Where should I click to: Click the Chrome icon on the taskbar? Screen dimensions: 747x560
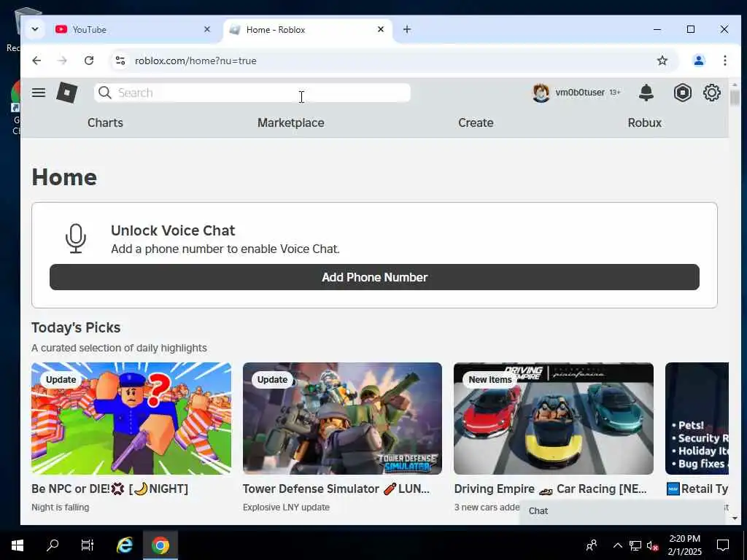[x=160, y=545]
